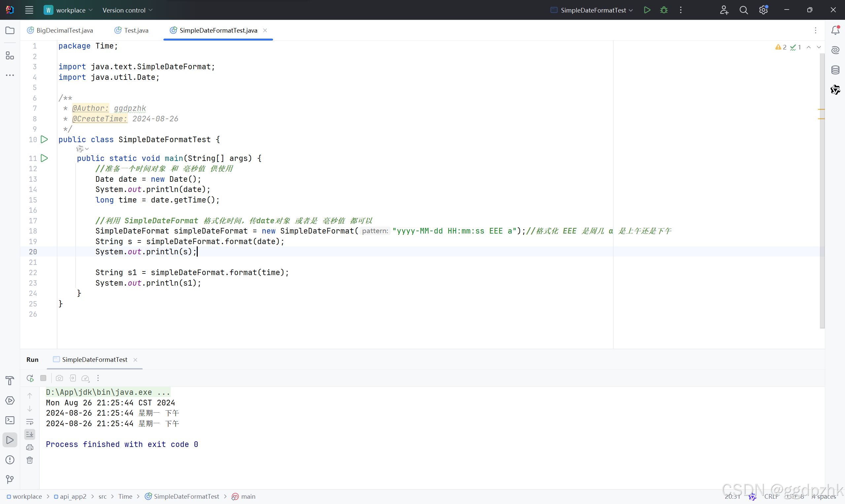Click the first warning stripe mark on error stripe
Image resolution: width=845 pixels, height=504 pixels.
[821, 110]
